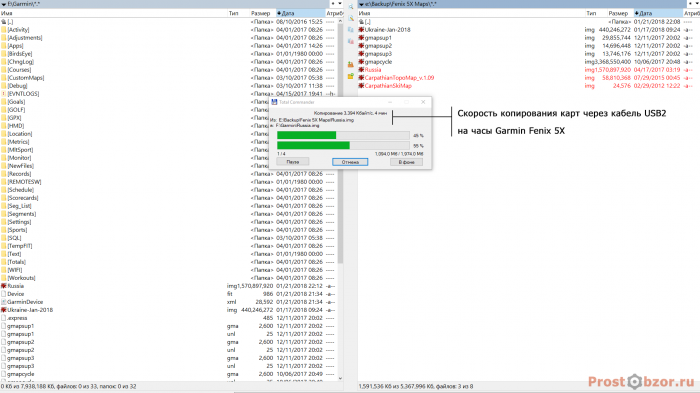700x393 pixels.
Task: Click the Отмена button to cancel copying
Action: pos(350,162)
